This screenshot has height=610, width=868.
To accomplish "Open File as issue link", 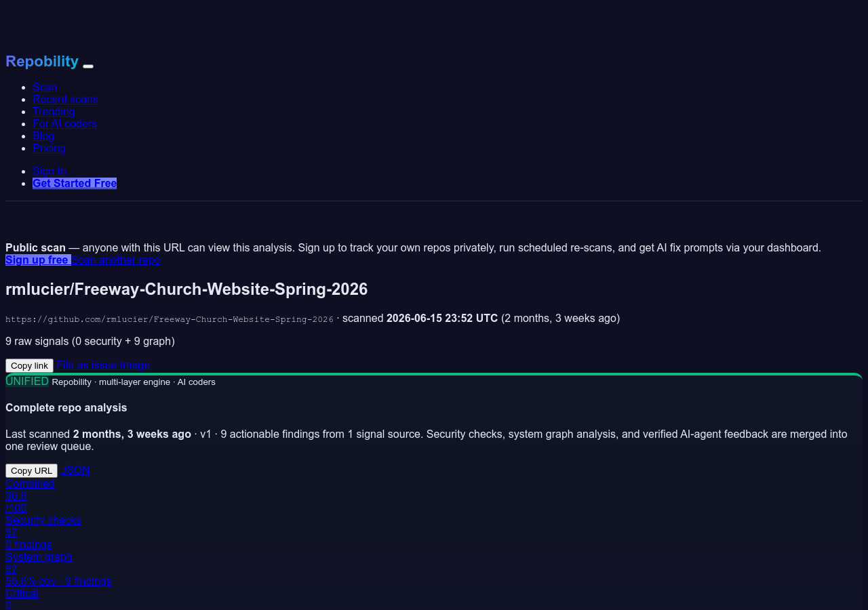I will coord(87,365).
